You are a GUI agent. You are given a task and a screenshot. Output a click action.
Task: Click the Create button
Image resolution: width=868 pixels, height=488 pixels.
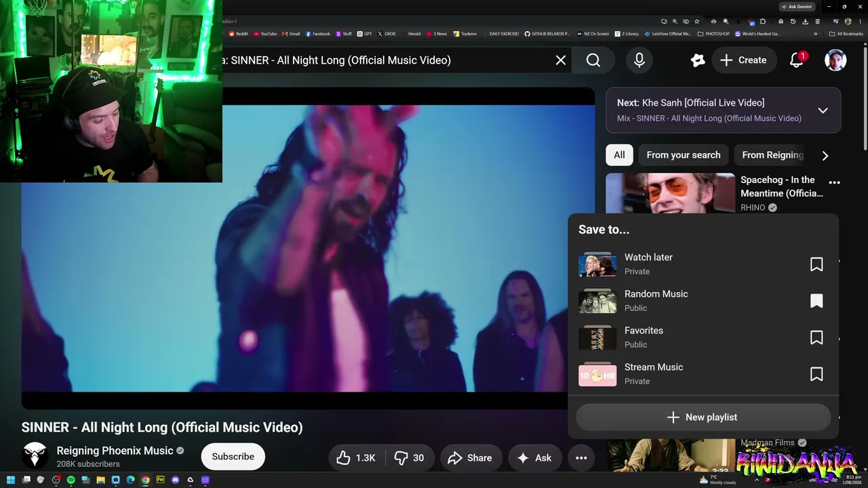pos(743,60)
